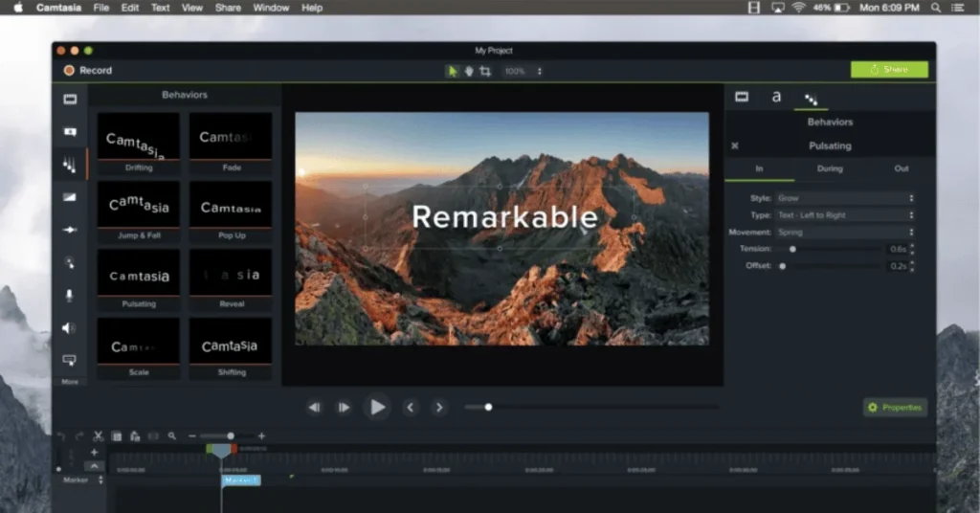Click the Offset value field 0.2s
The width and height of the screenshot is (980, 513).
898,265
